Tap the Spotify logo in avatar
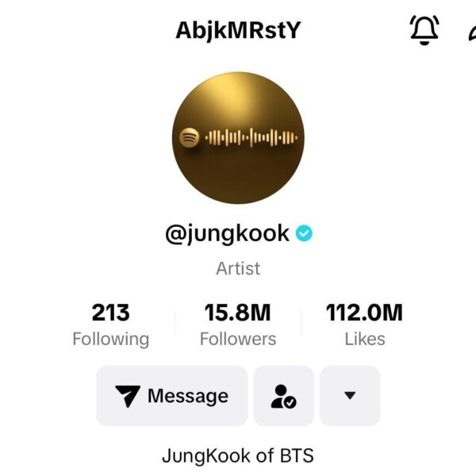476x476 pixels. click(x=190, y=138)
